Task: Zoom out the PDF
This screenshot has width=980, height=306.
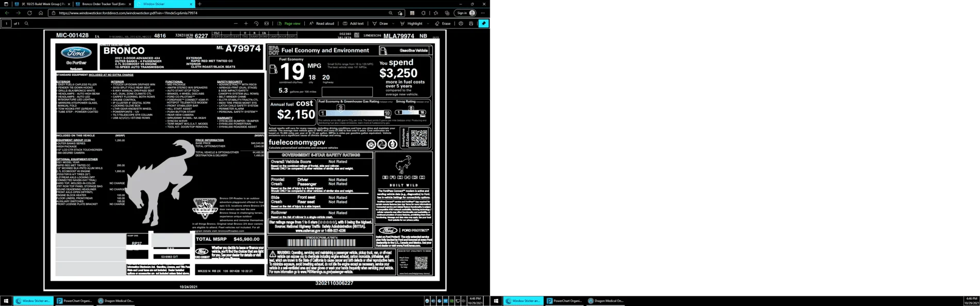Action: [236, 23]
